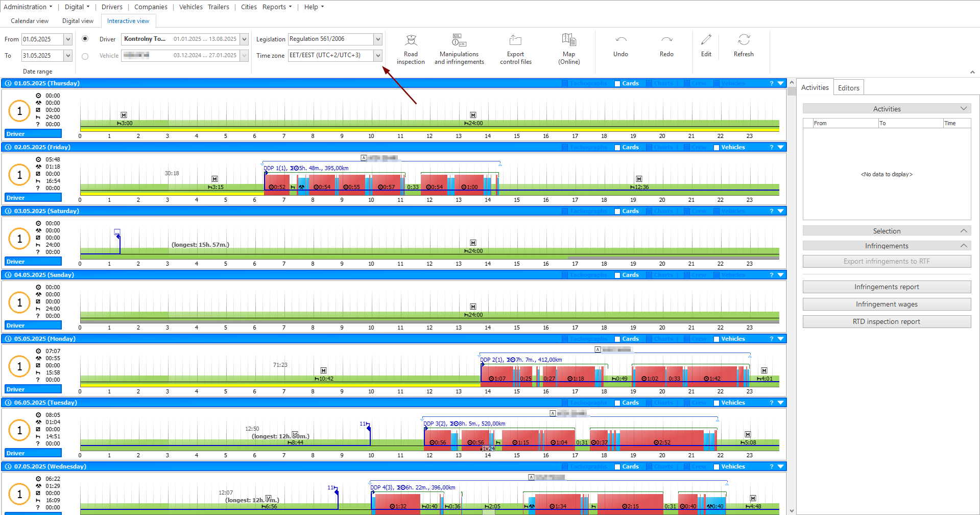Open Manipulations and infringements tool

(459, 49)
